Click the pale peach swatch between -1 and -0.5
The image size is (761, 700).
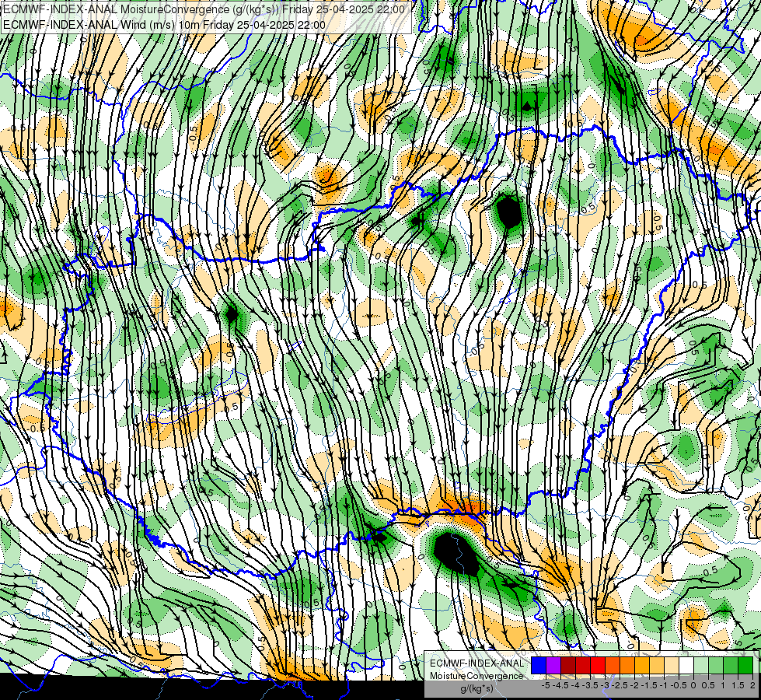pyautogui.click(x=672, y=666)
